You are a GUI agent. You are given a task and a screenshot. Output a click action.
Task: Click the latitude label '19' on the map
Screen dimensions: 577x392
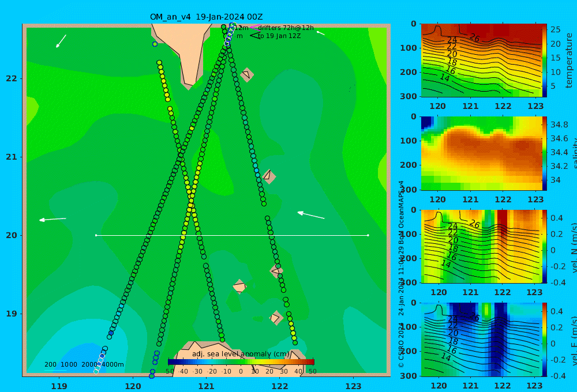pos(12,314)
